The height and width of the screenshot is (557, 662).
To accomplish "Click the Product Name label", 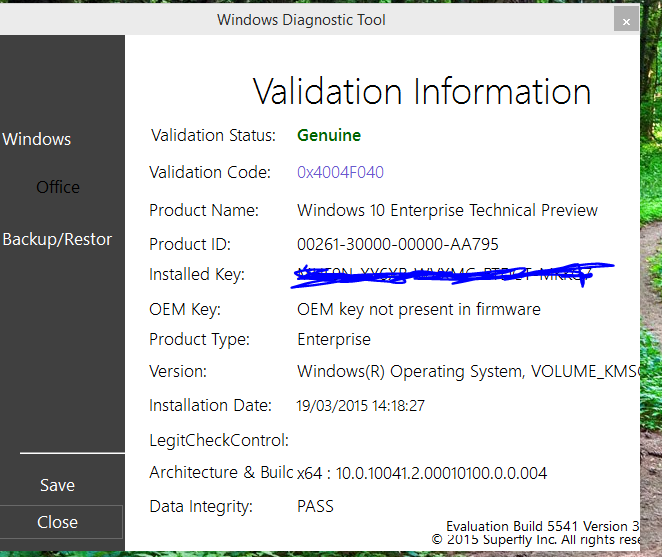I will tap(204, 210).
